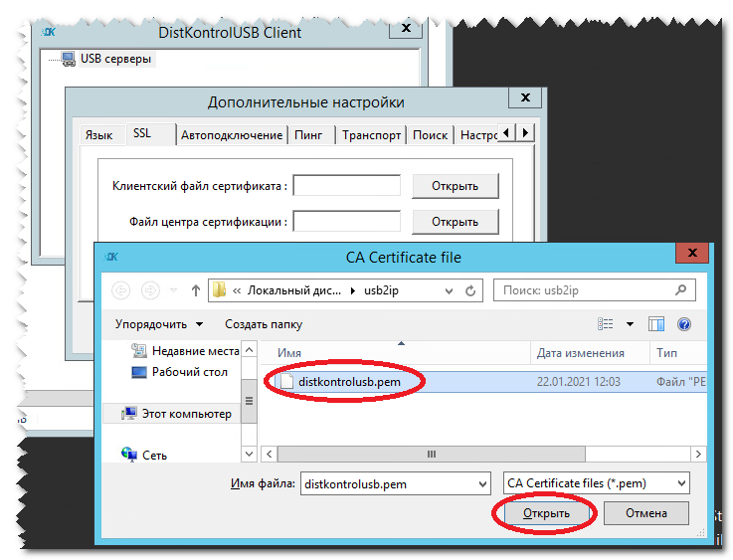Open recent locations dropdown arrow

click(x=173, y=290)
